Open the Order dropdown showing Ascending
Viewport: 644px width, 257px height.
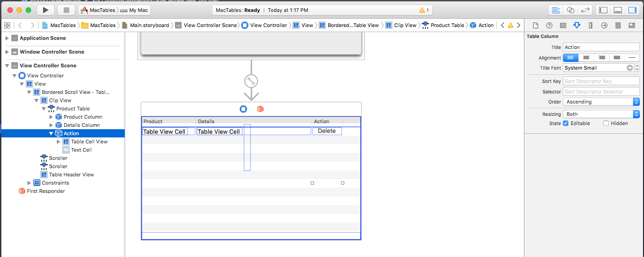tap(601, 102)
